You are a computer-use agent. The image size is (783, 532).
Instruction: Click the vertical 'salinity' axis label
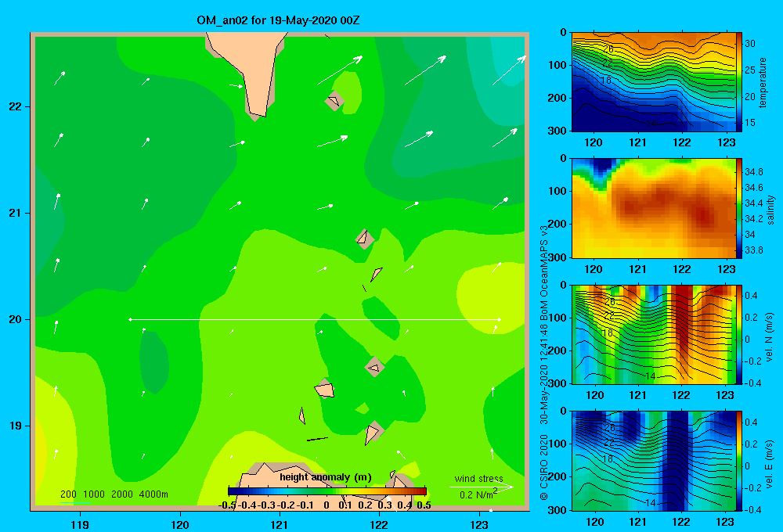tap(770, 210)
